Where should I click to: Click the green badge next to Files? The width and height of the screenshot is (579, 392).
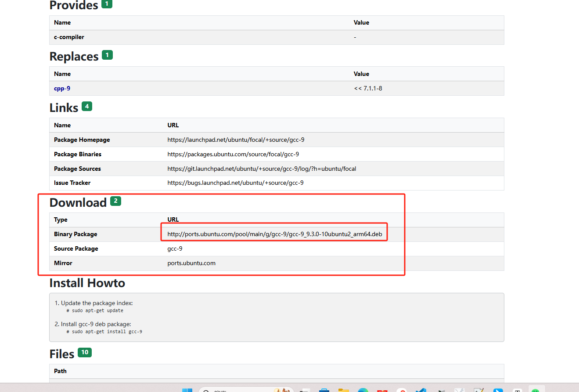(x=85, y=352)
